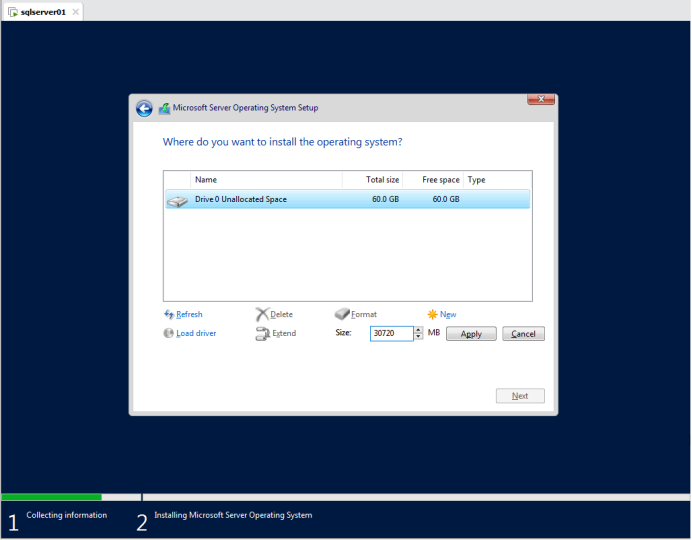Click the Delete partition link
Image resolution: width=692 pixels, height=540 pixels.
(281, 314)
